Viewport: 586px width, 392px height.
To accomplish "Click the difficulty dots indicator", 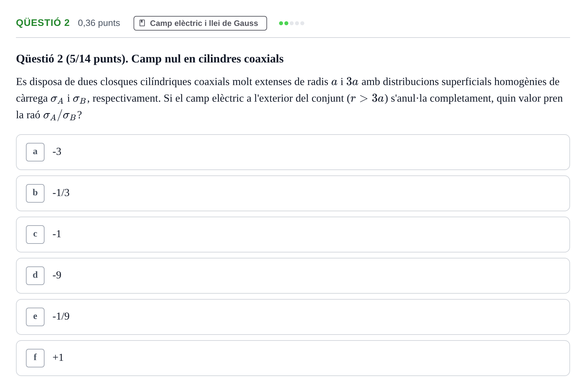I will coord(292,23).
